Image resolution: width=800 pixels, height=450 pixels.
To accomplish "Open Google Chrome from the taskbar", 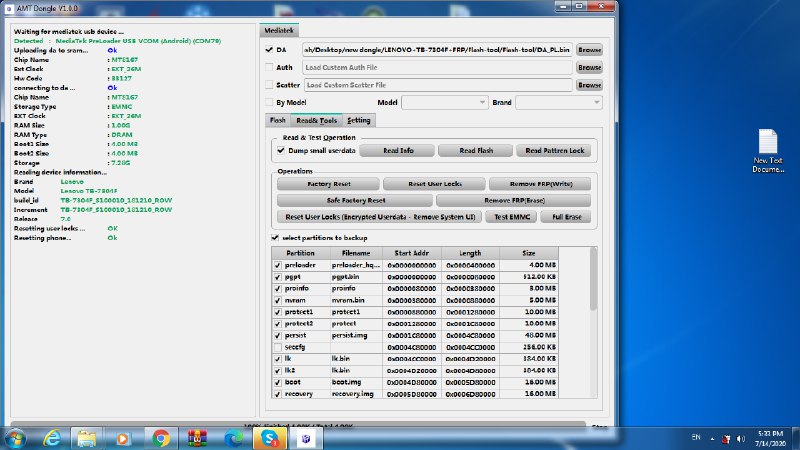I will (x=161, y=438).
